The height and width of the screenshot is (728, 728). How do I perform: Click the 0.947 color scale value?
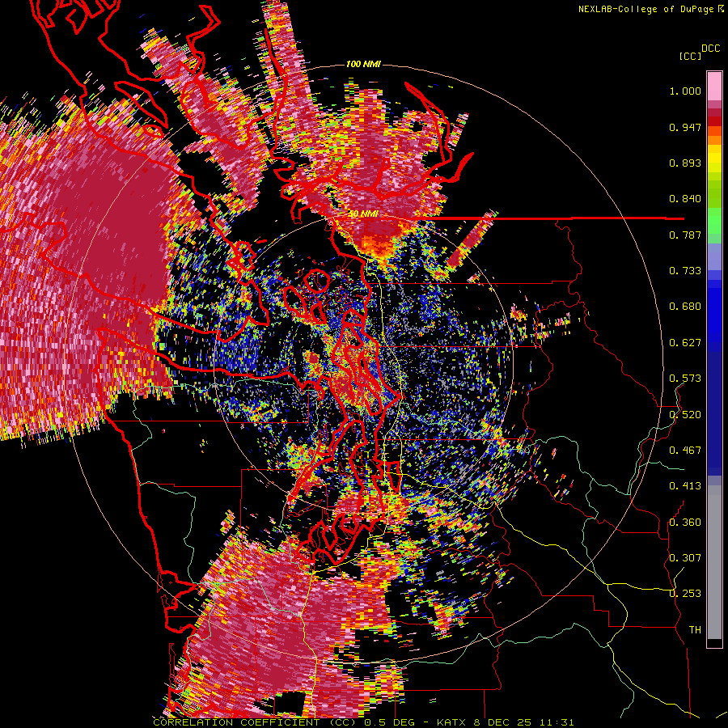click(x=685, y=127)
